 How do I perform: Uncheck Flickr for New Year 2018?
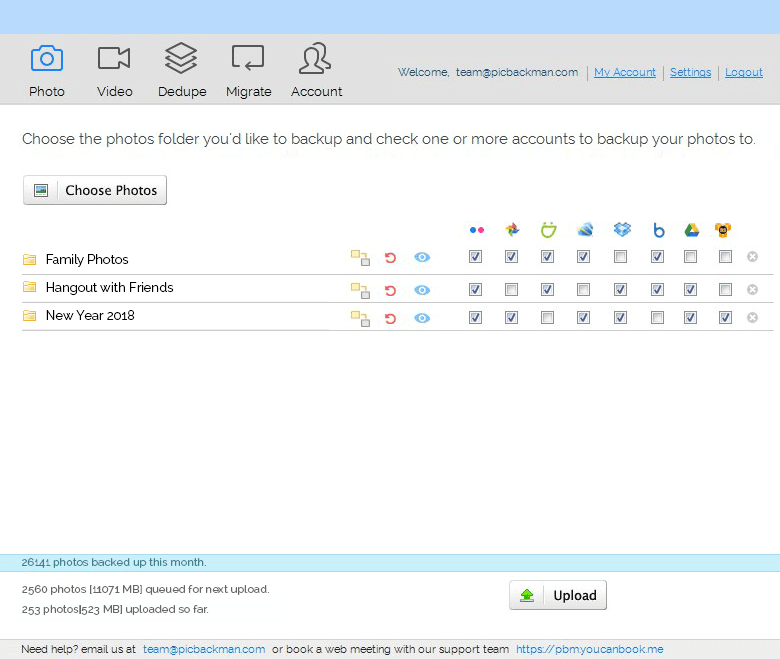tap(476, 317)
